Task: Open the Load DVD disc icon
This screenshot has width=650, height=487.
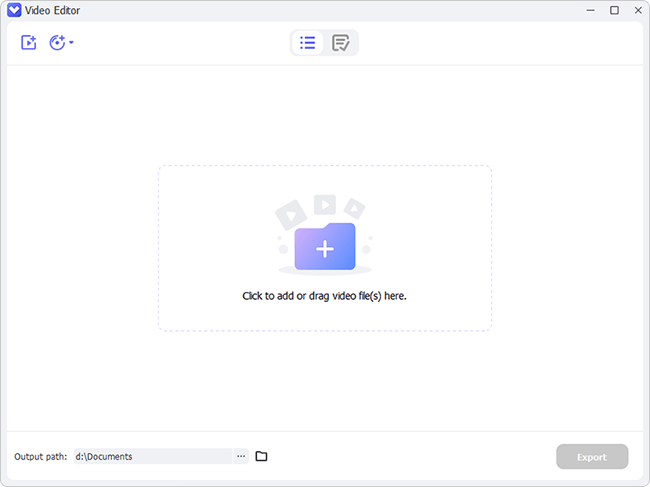Action: [x=57, y=42]
